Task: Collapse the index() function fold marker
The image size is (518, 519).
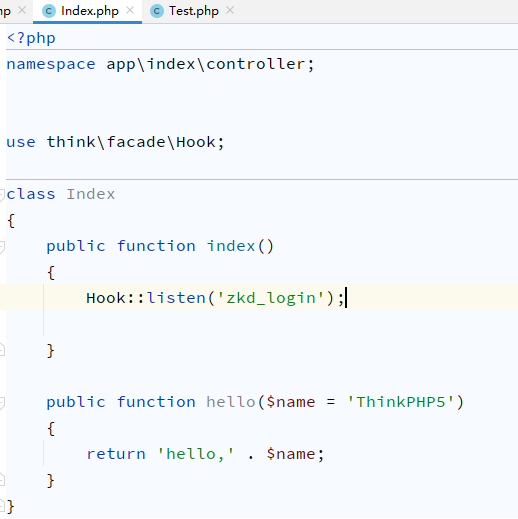Action: [2, 247]
